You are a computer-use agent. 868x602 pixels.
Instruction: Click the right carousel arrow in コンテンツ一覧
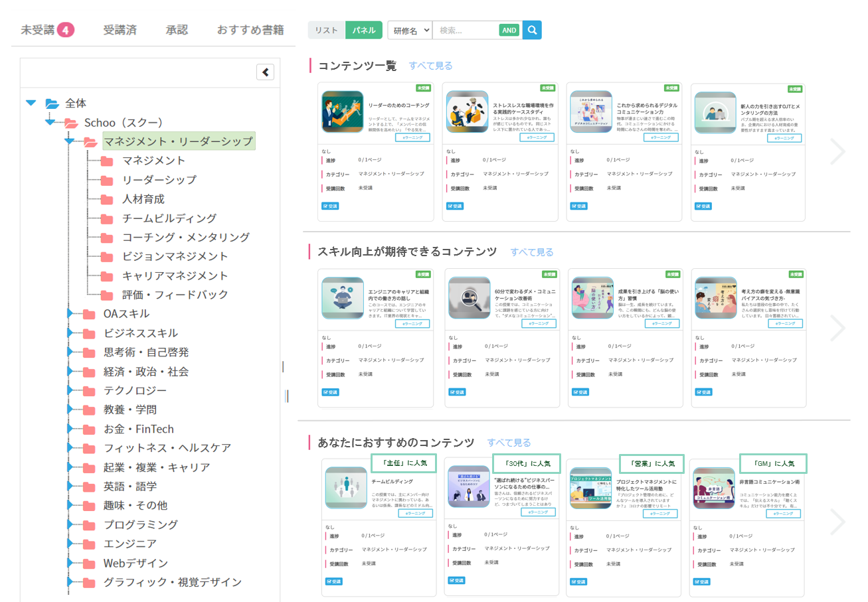tap(838, 151)
